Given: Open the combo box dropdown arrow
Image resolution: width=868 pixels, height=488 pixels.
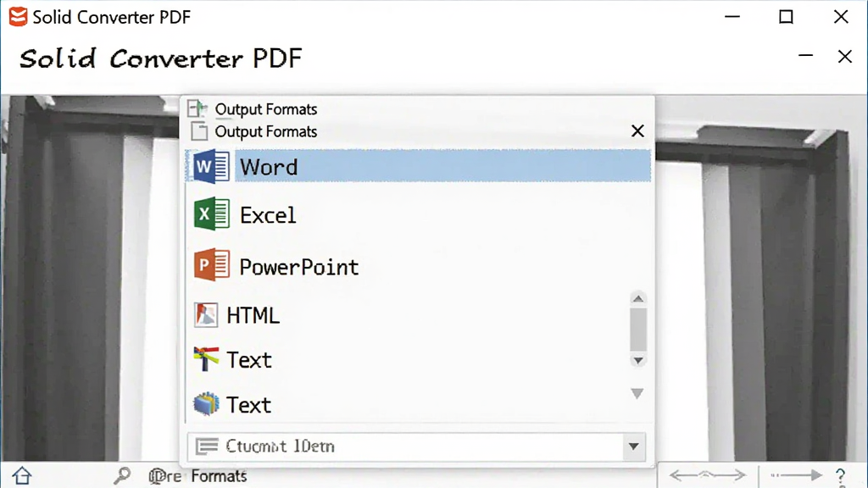Looking at the screenshot, I should pos(634,446).
